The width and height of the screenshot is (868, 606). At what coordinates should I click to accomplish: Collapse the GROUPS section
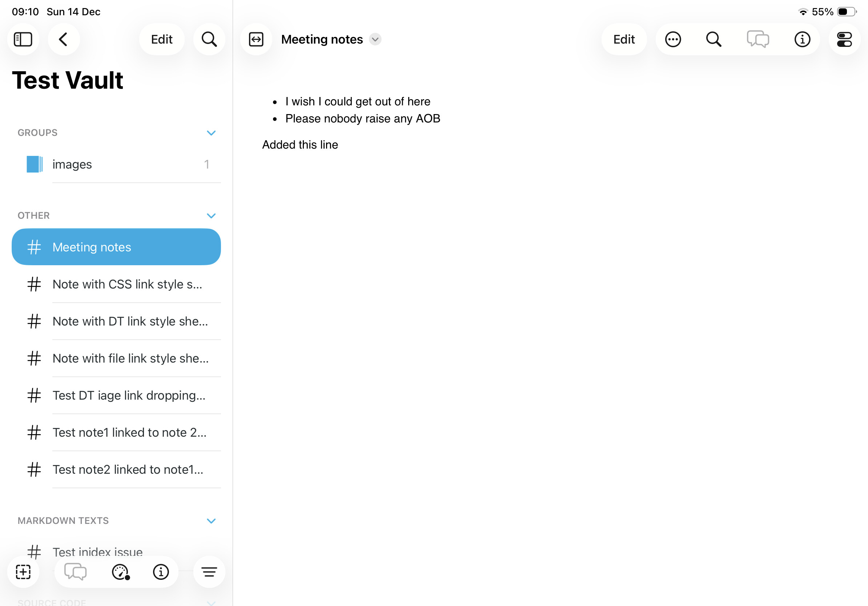(x=211, y=133)
